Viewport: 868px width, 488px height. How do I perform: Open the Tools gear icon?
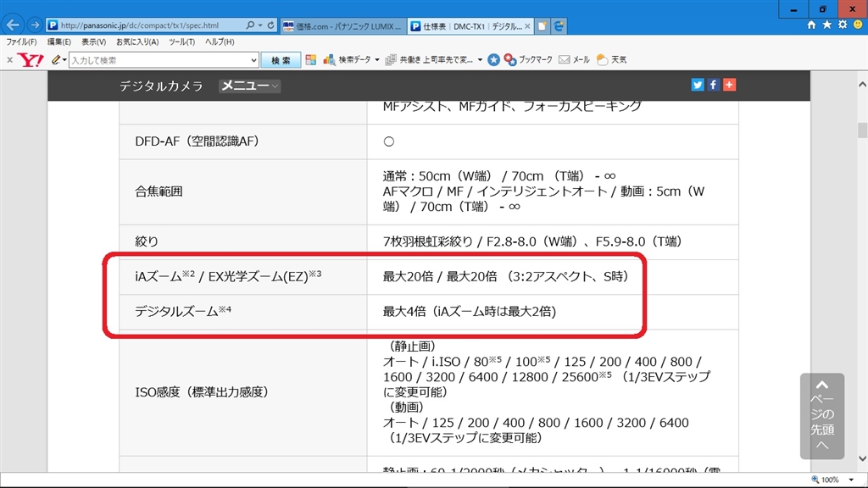coord(843,25)
